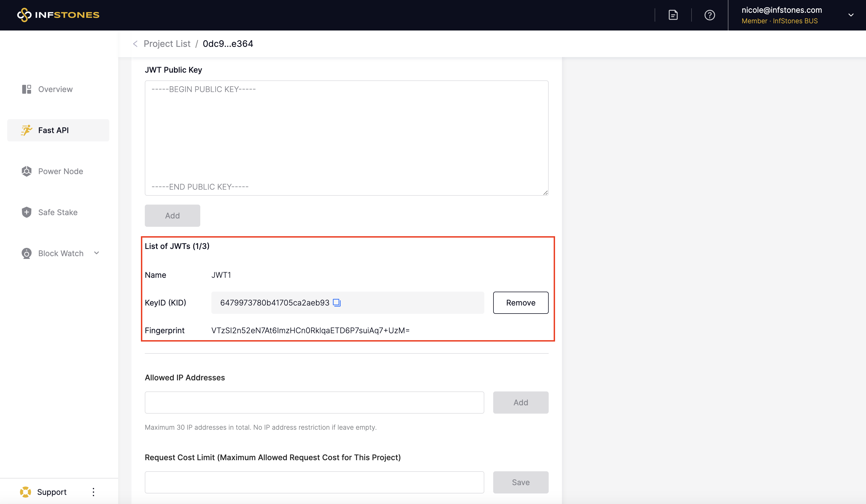Click the Project List breadcrumb link
This screenshot has height=504, width=866.
167,44
